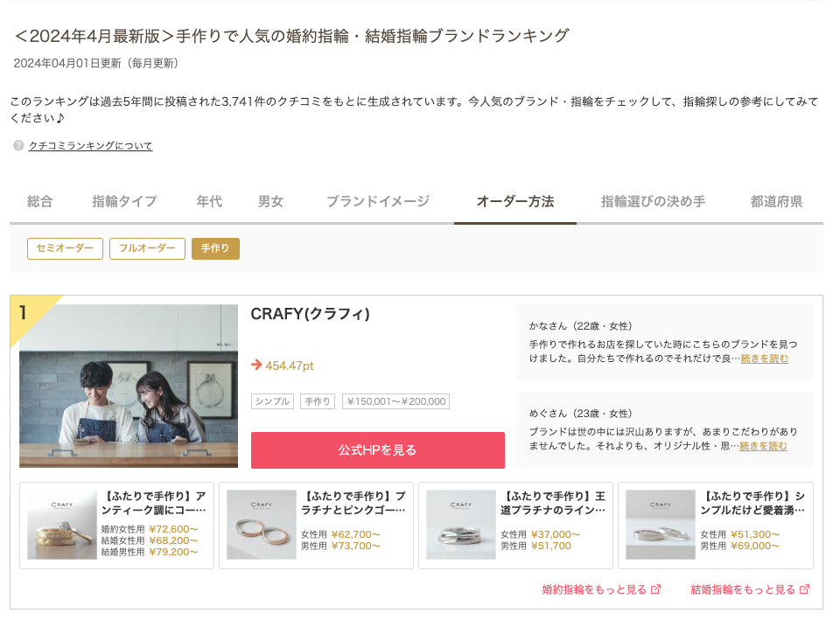
Task: Click the external link icon beside 婚約指輪をもっと見る
Action: (x=656, y=589)
